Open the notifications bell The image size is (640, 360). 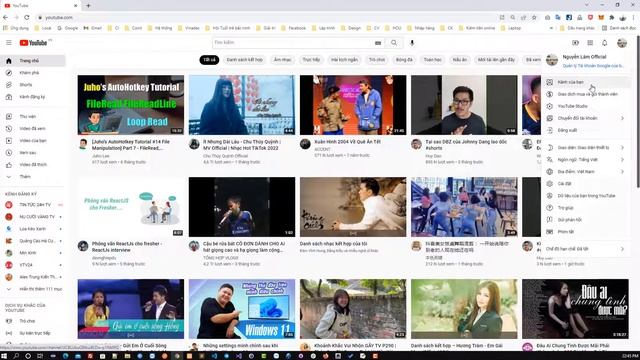tap(604, 42)
